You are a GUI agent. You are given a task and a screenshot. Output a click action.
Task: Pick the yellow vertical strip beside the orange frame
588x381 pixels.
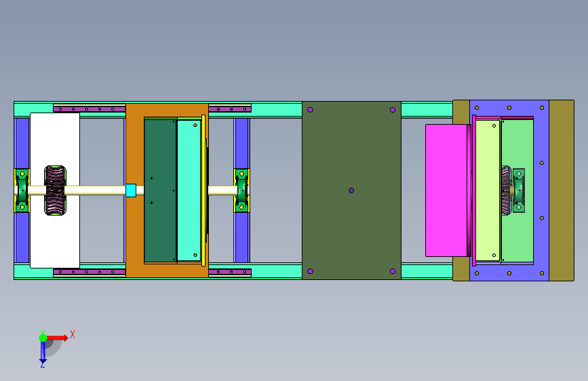point(203,190)
